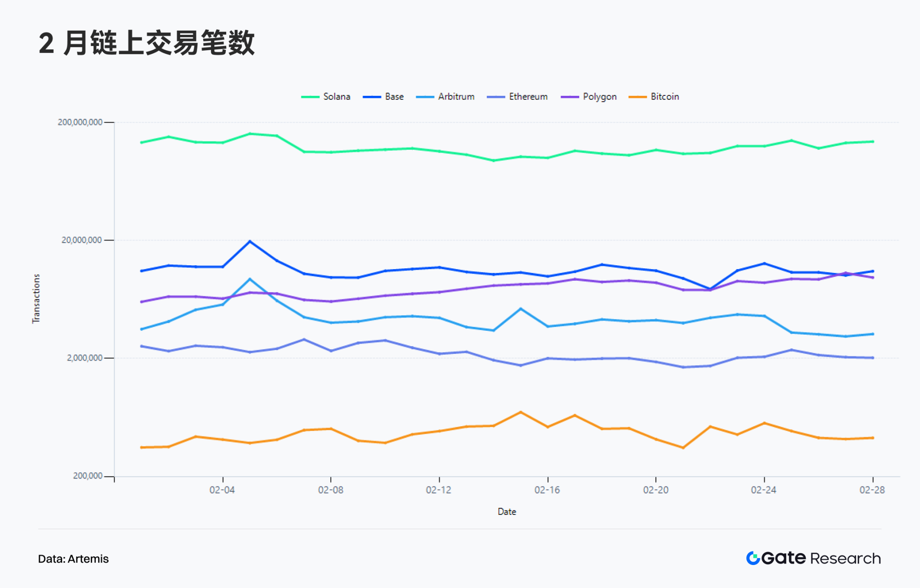This screenshot has height=588, width=920.
Task: Click the Gate Research brand text
Action: pyautogui.click(x=821, y=558)
